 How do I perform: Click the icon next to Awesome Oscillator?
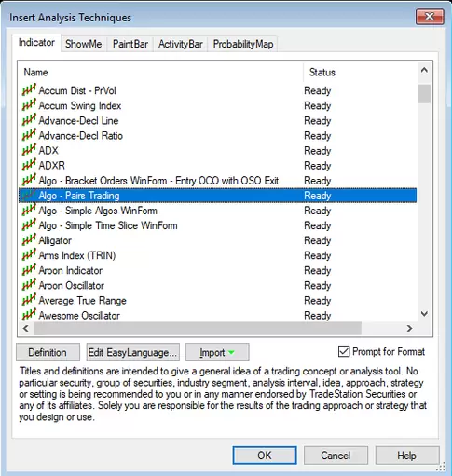29,315
